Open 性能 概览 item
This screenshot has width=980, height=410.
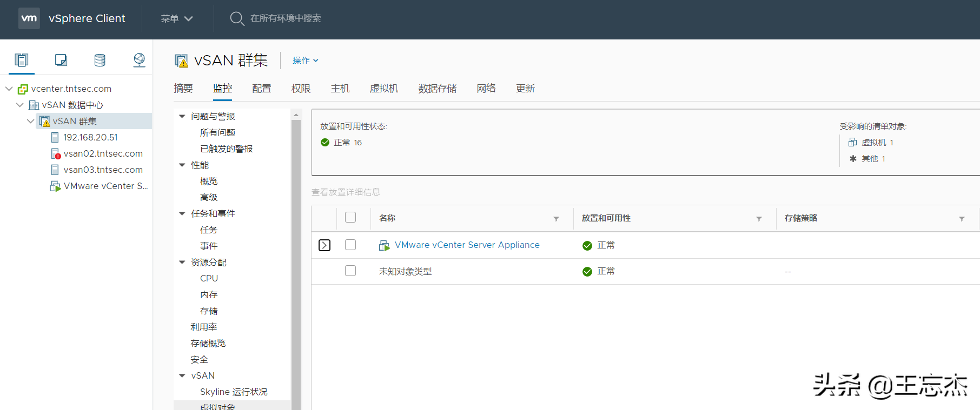click(x=209, y=182)
